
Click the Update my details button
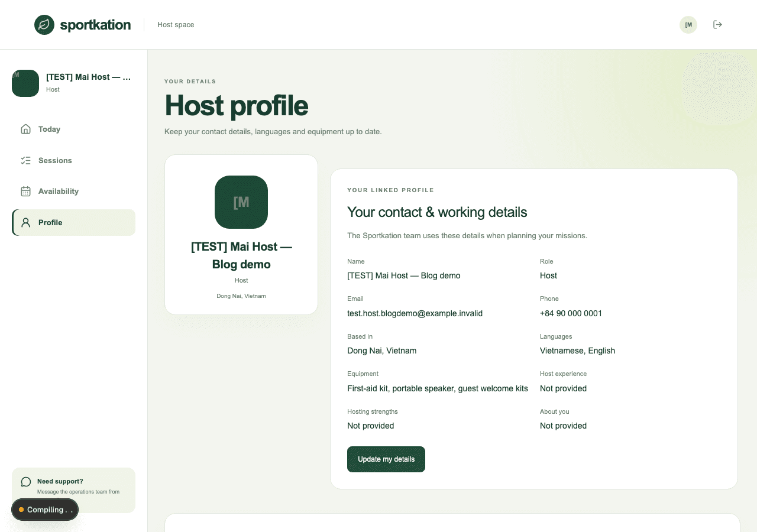386,459
